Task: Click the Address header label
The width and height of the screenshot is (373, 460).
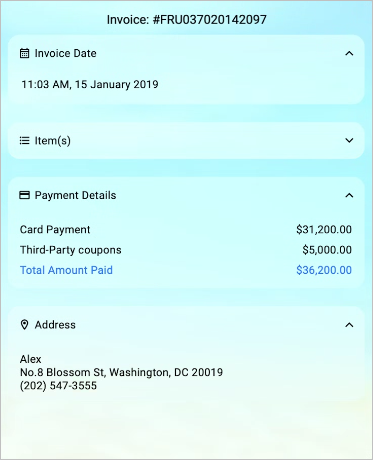Action: pyautogui.click(x=55, y=325)
